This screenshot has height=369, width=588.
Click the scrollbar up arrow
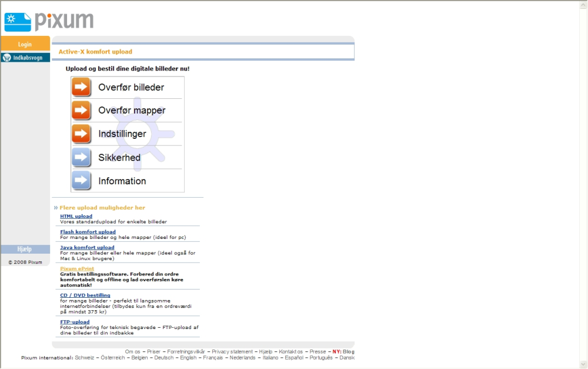583,5
